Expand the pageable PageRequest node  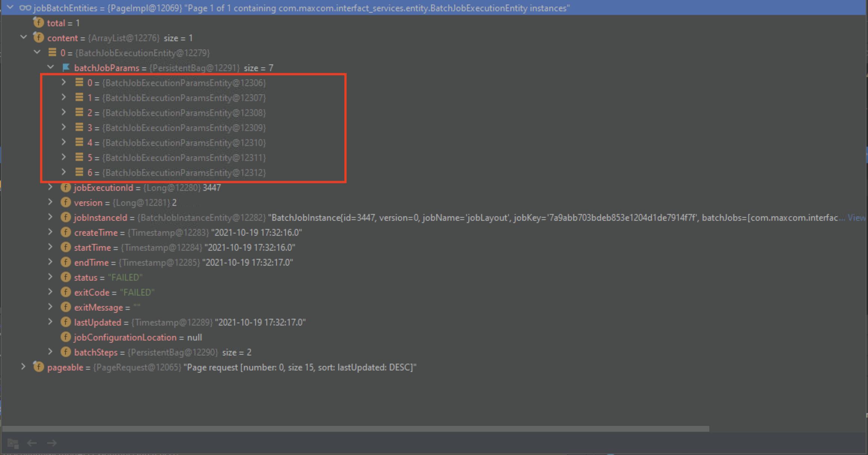pyautogui.click(x=24, y=367)
